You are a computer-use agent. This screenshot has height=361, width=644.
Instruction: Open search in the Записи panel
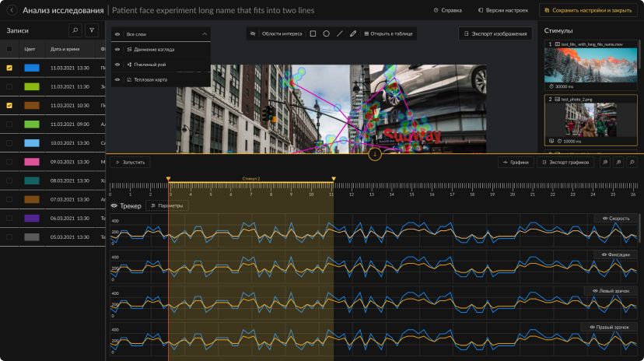coord(75,30)
